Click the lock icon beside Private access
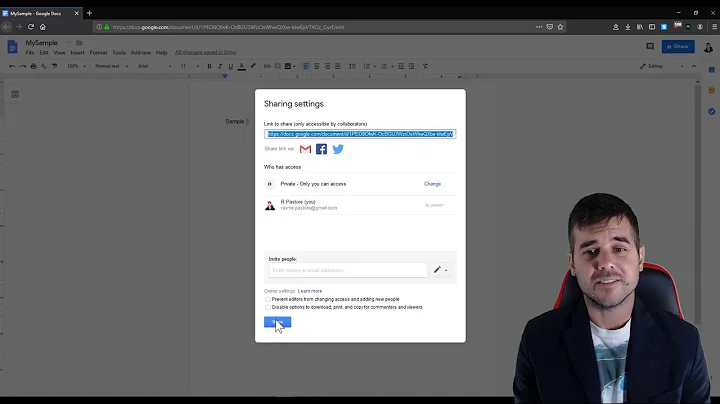Viewport: 720px width, 404px height. 270,184
